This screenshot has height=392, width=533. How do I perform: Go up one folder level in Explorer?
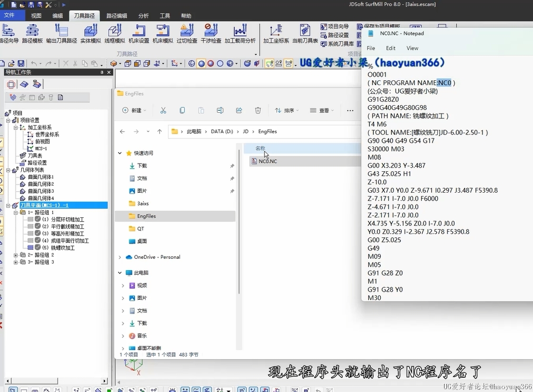click(x=159, y=131)
